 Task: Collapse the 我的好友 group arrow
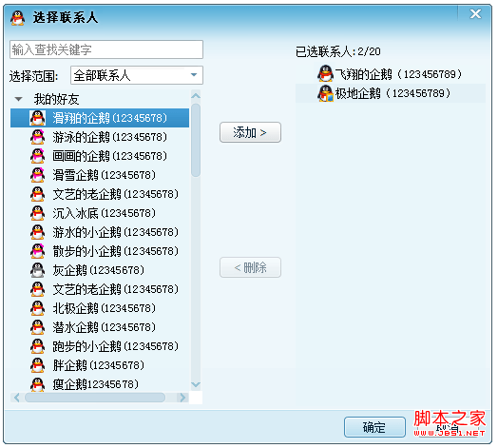(19, 99)
